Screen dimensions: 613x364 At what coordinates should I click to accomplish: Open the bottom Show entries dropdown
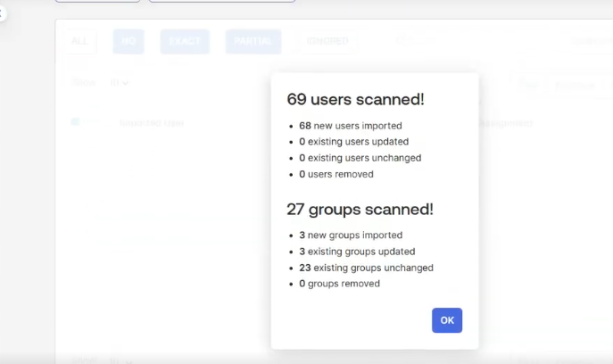(x=119, y=360)
